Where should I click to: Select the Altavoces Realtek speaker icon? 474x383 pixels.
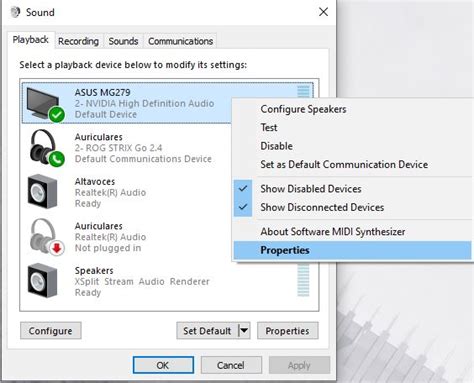[43, 192]
